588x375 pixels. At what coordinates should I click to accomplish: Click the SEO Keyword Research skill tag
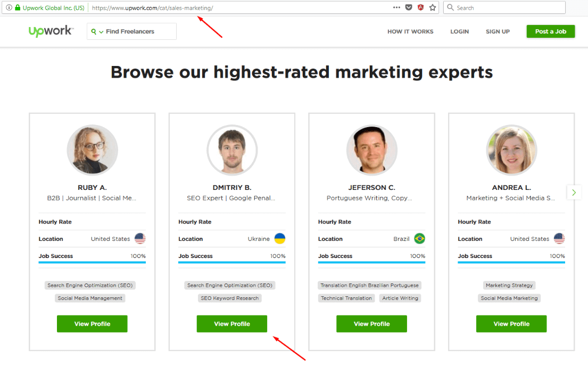pos(230,298)
